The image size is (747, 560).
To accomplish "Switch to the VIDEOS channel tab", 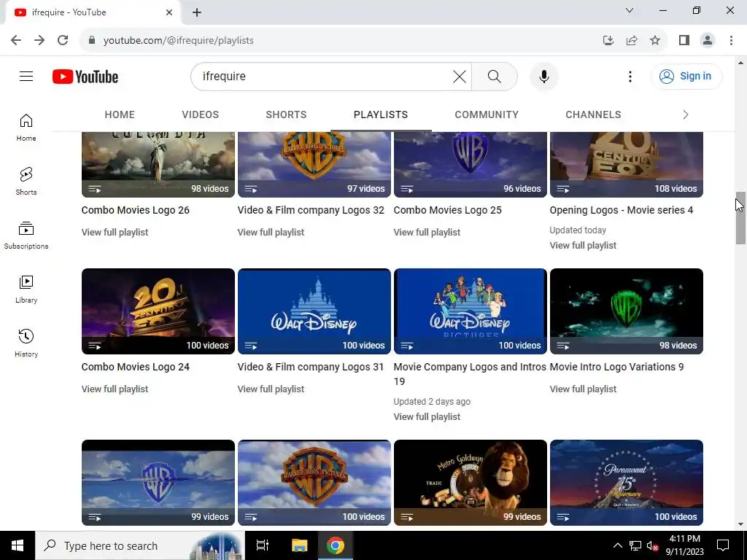I will click(200, 114).
